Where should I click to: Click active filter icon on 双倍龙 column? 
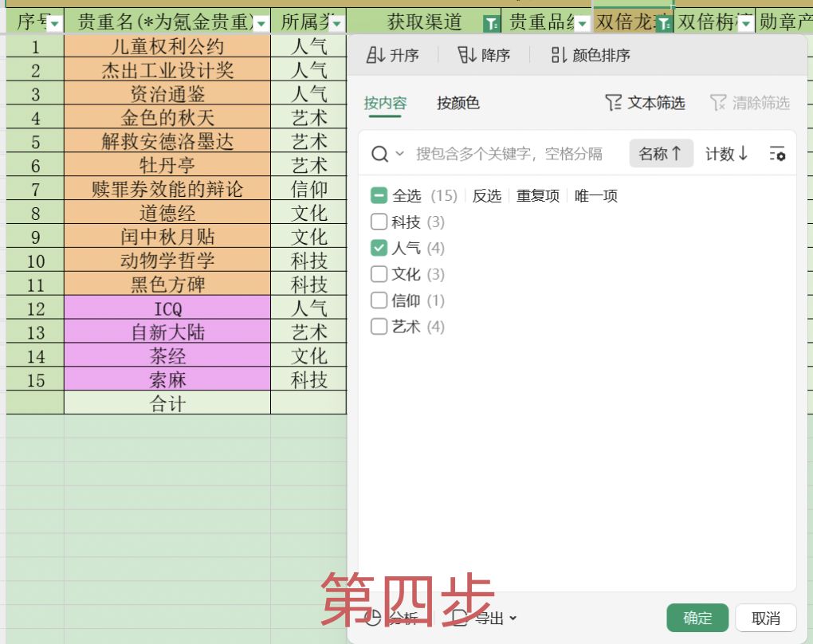coord(663,24)
